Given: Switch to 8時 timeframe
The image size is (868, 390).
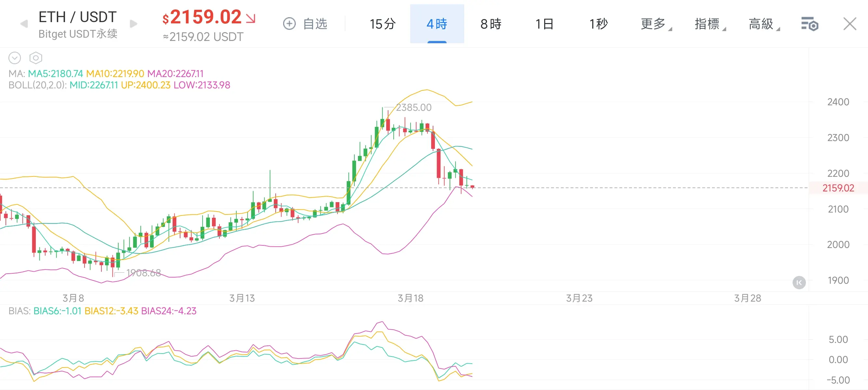Looking at the screenshot, I should (x=491, y=24).
